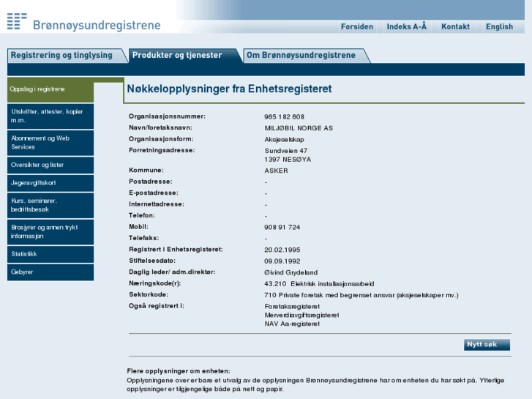This screenshot has height=399, width=532.
Task: Click the Flere opplysninger om enheten heading
Action: 179,371
